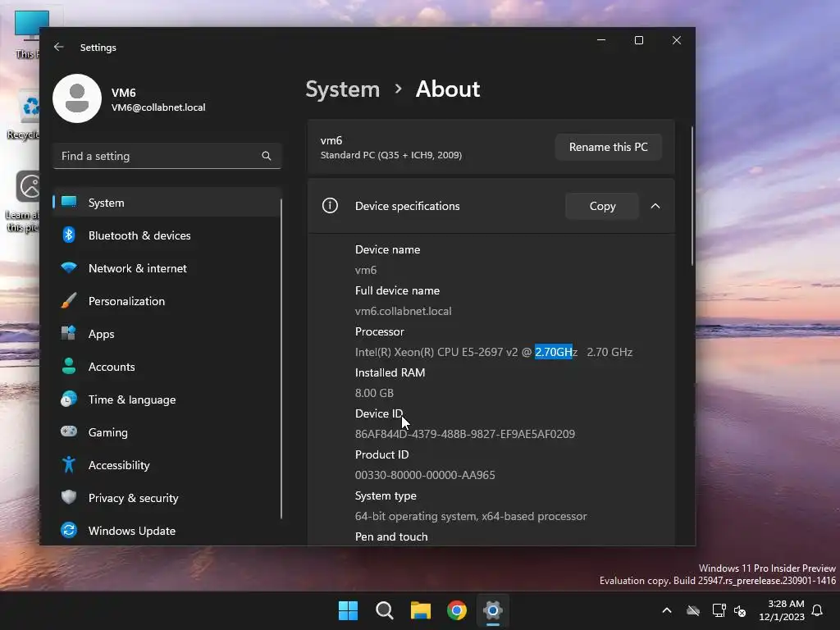Click the cloud sync icon in tray
Screen dimensions: 840x630
[x=693, y=610]
